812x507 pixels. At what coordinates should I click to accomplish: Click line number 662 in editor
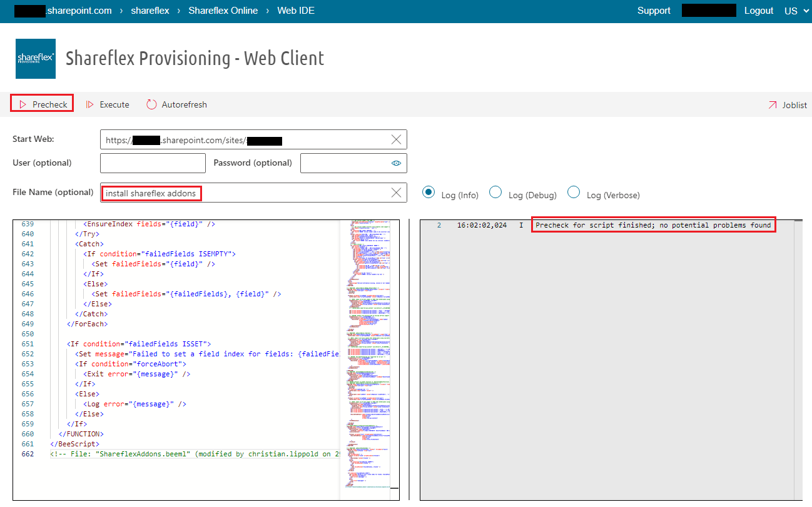pyautogui.click(x=27, y=454)
